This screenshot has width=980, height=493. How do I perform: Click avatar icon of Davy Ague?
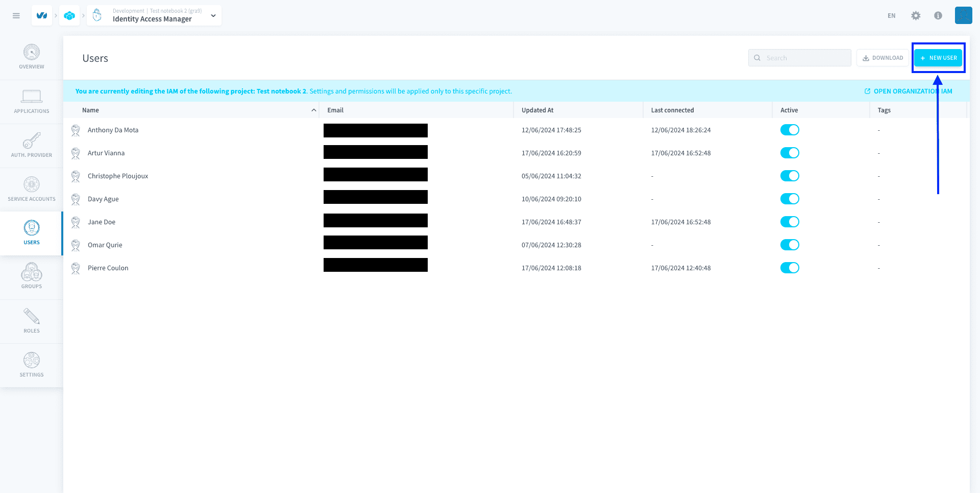pyautogui.click(x=76, y=199)
